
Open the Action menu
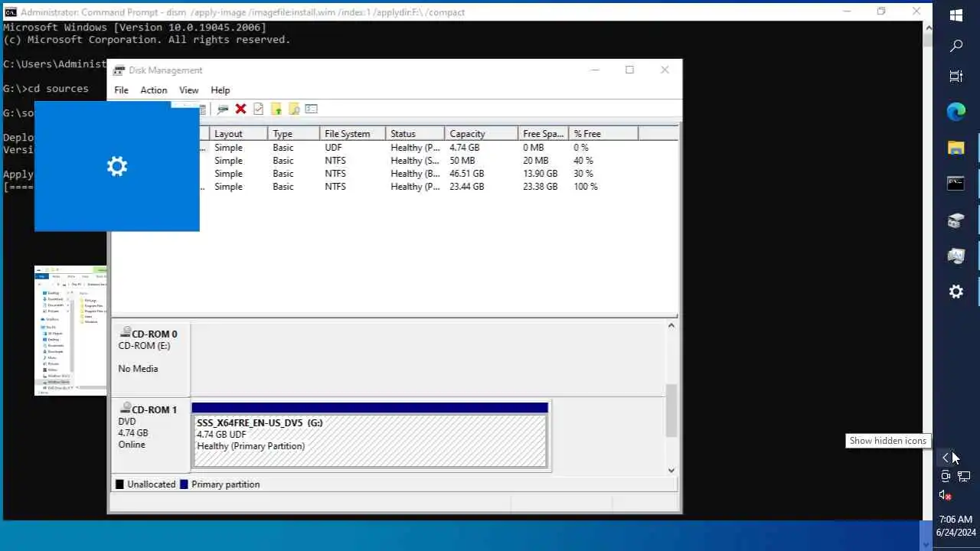[153, 90]
